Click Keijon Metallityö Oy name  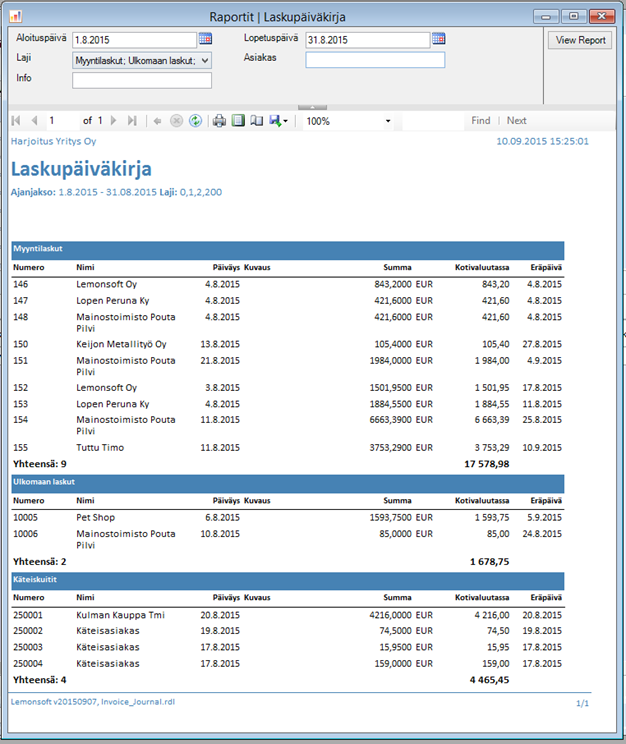pos(121,344)
